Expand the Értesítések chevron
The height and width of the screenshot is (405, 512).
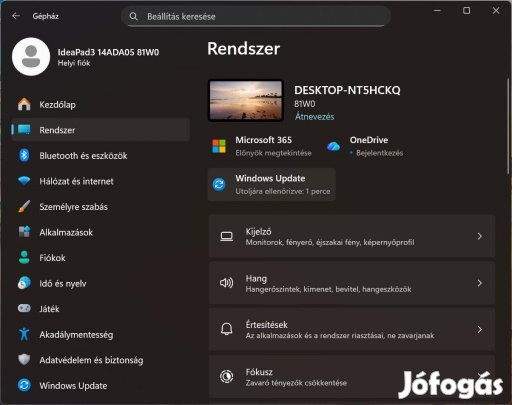click(480, 329)
